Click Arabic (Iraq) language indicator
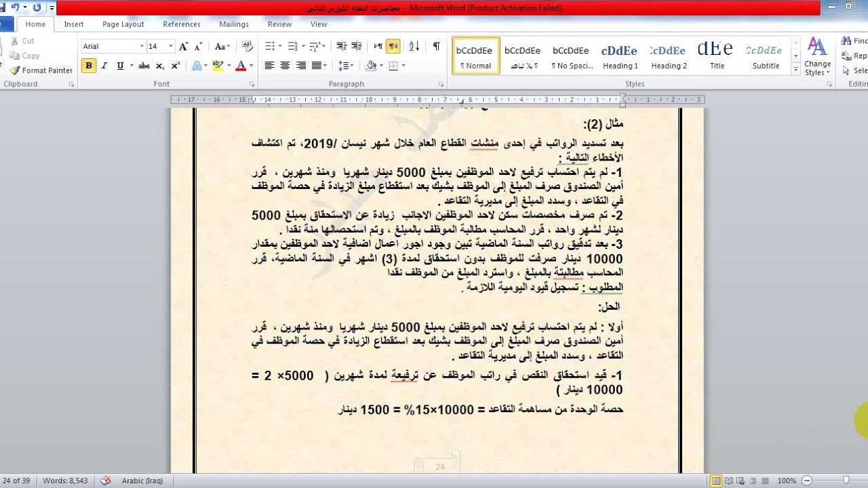This screenshot has height=488, width=868. click(142, 481)
